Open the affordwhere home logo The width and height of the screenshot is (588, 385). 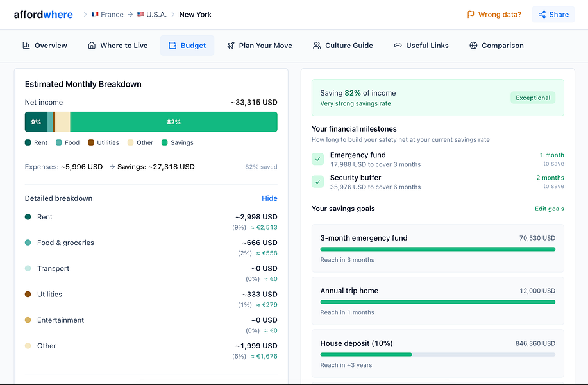(x=43, y=15)
